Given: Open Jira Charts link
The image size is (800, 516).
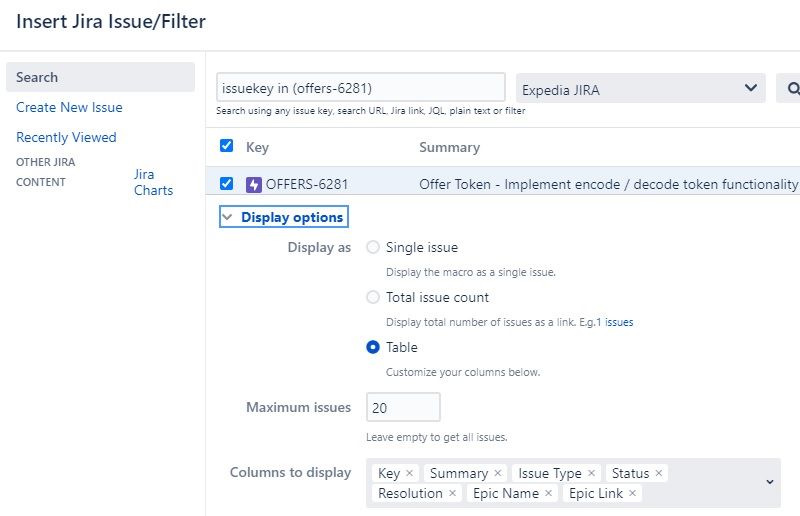Looking at the screenshot, I should pyautogui.click(x=153, y=182).
